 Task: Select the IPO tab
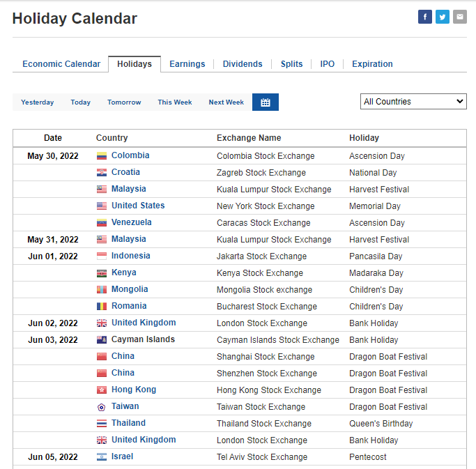[328, 64]
